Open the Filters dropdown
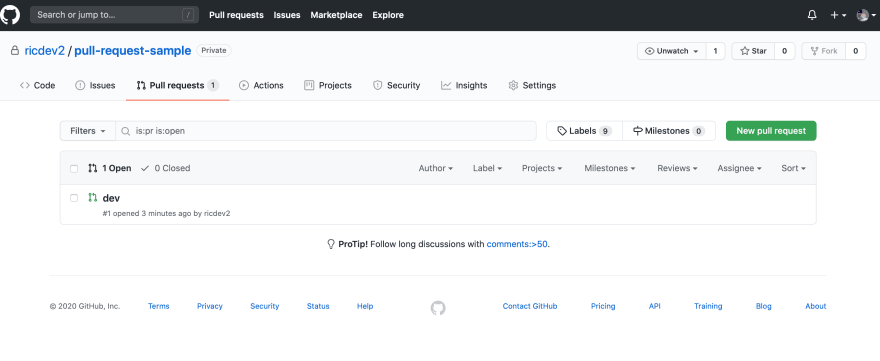The image size is (880, 361). tap(88, 131)
